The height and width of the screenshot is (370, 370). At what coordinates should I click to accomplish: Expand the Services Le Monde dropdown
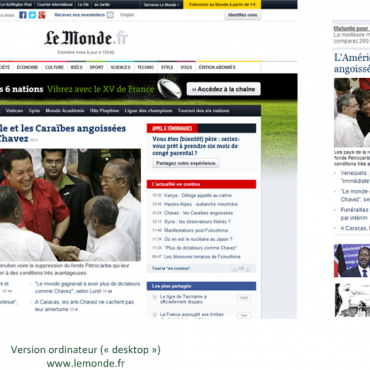point(162,5)
